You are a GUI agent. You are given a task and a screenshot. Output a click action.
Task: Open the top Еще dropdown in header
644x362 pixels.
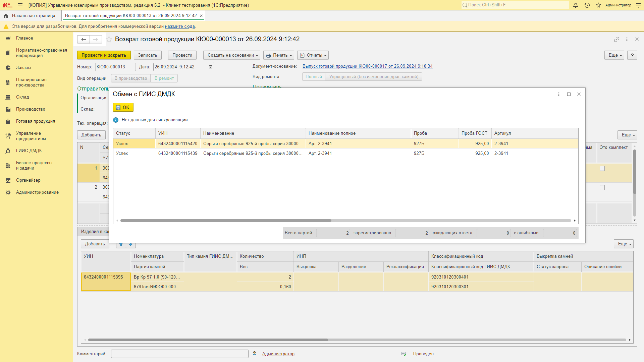[614, 55]
